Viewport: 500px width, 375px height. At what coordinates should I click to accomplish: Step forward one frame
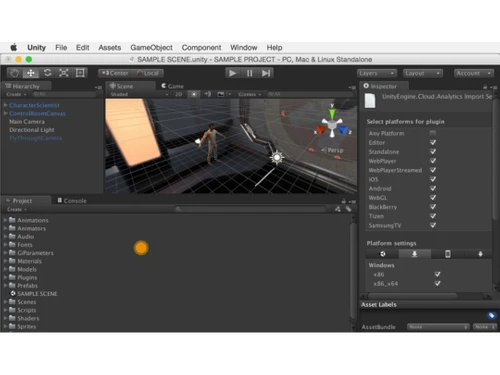(266, 73)
